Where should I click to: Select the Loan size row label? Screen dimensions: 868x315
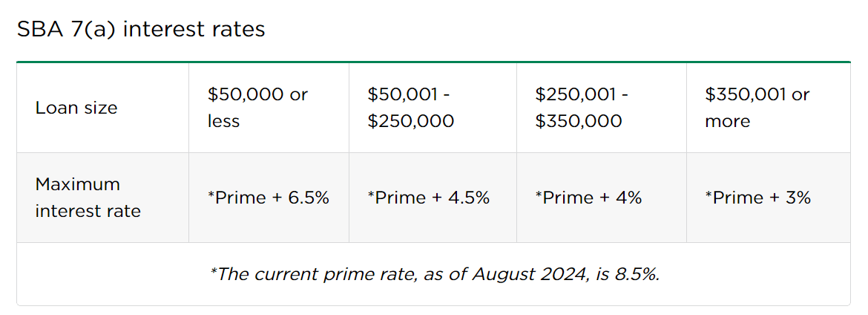76,108
